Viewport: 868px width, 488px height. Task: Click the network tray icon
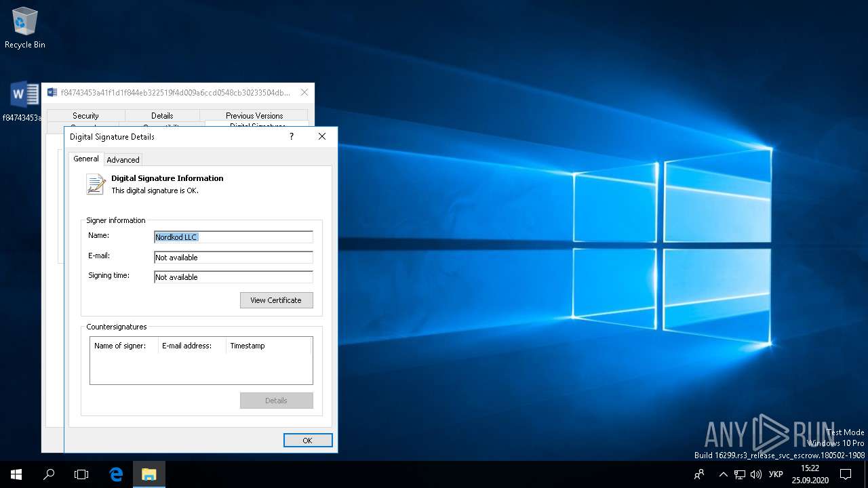click(x=740, y=474)
